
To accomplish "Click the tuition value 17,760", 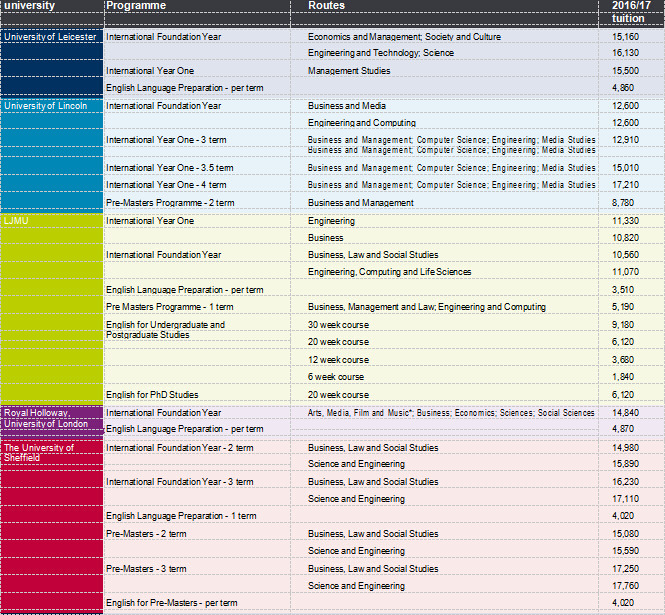I will [x=625, y=586].
